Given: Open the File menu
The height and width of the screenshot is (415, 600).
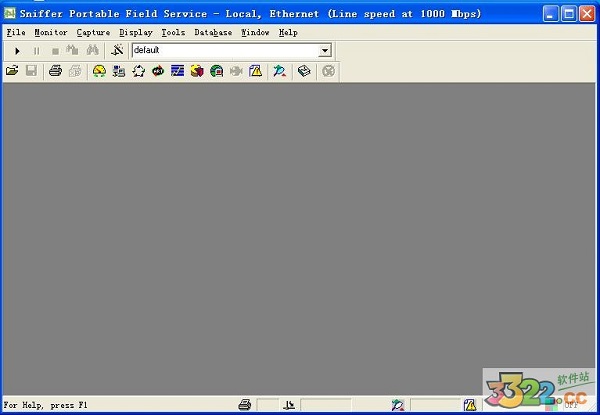Looking at the screenshot, I should (16, 33).
